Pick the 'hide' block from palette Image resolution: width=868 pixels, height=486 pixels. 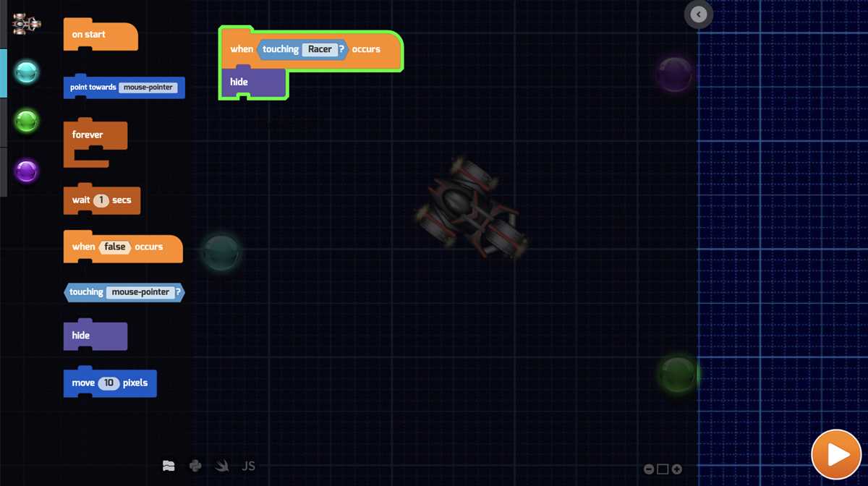95,336
